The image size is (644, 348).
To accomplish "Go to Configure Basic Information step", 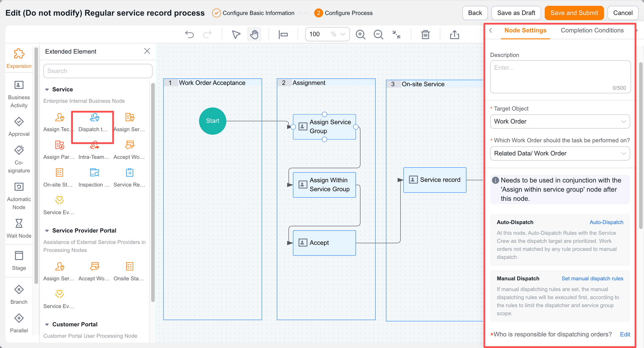I will click(x=253, y=13).
